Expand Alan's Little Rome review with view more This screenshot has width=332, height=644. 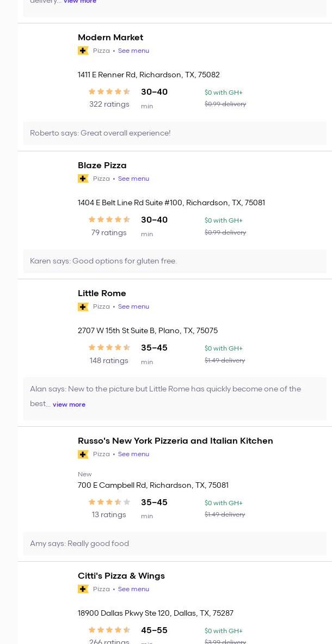pyautogui.click(x=69, y=404)
